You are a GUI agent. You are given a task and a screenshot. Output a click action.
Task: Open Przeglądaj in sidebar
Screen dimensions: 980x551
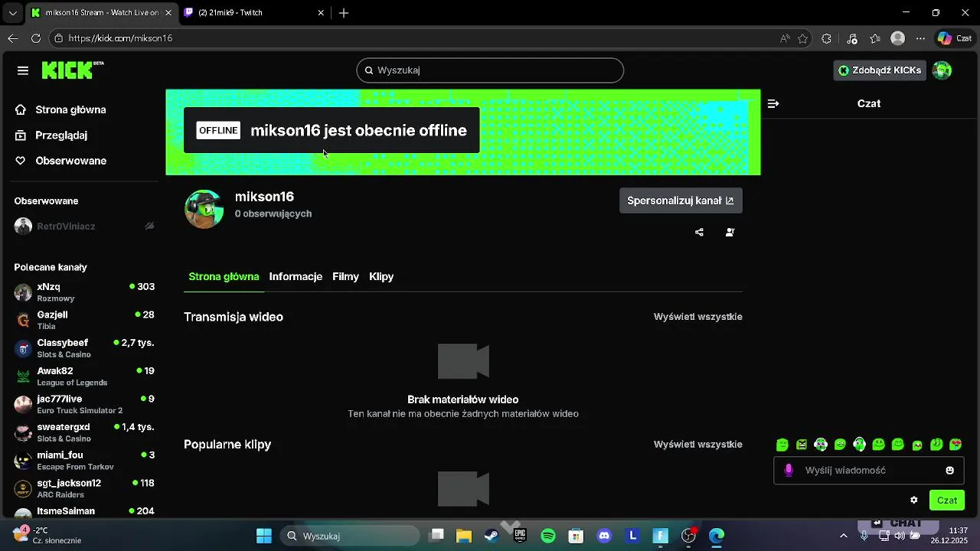tap(61, 135)
